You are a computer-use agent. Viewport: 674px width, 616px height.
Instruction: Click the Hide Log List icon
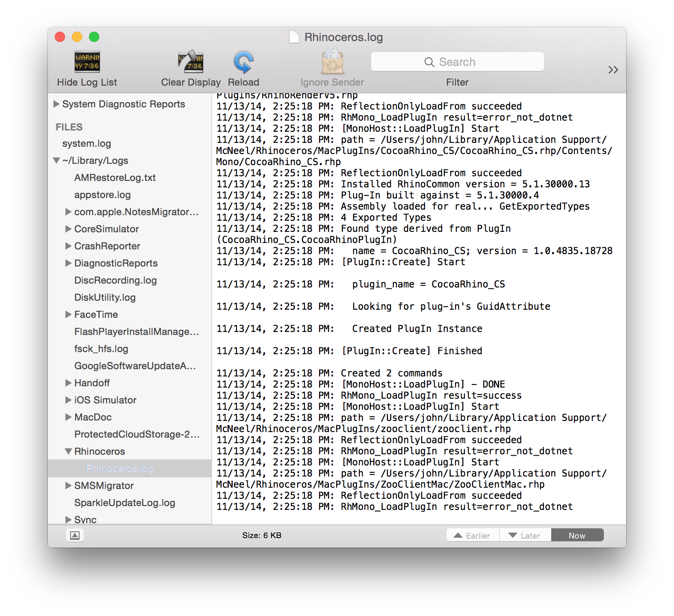coord(87,62)
